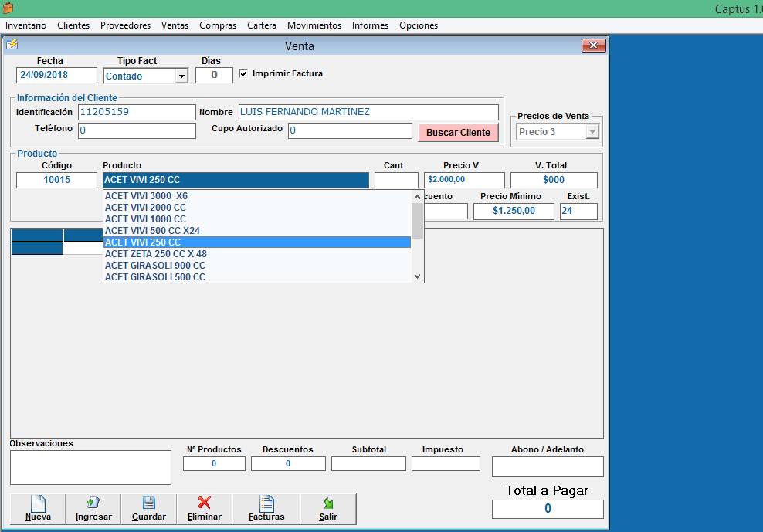Click the Captus app icon top-left
Screen dimensions: 763x532
(x=8, y=8)
